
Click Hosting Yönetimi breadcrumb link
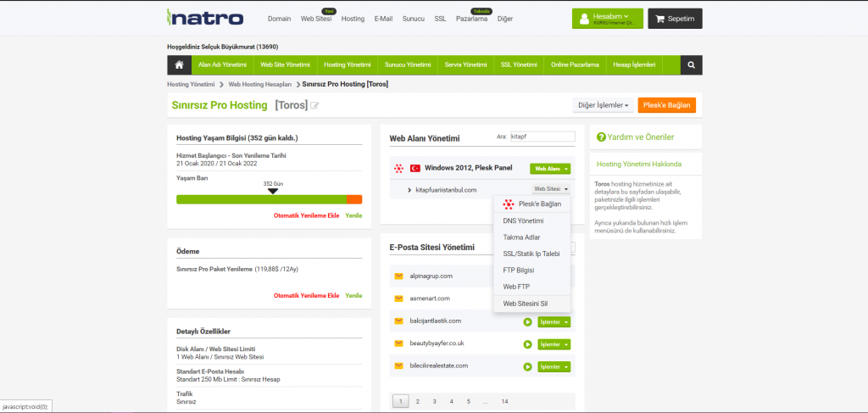point(191,85)
